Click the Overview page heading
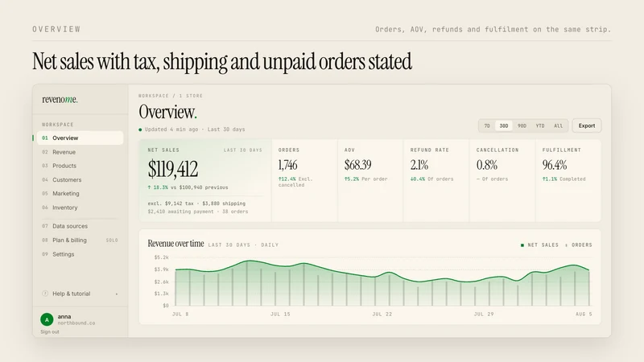This screenshot has width=644, height=362. 167,112
